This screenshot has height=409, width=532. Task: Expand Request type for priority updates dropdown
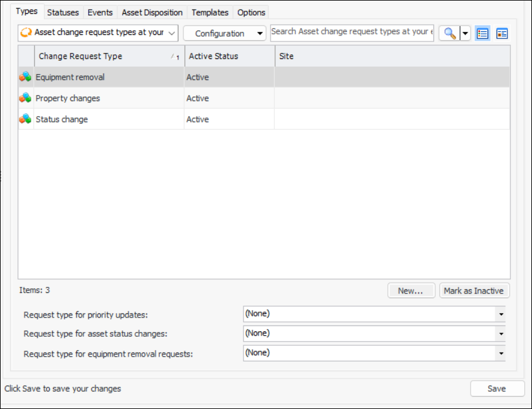500,314
